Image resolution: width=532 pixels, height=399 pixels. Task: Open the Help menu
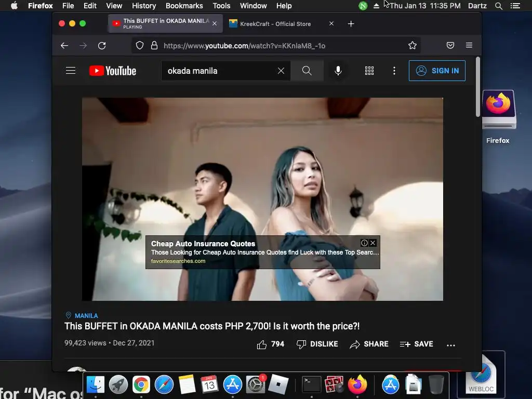pyautogui.click(x=284, y=6)
